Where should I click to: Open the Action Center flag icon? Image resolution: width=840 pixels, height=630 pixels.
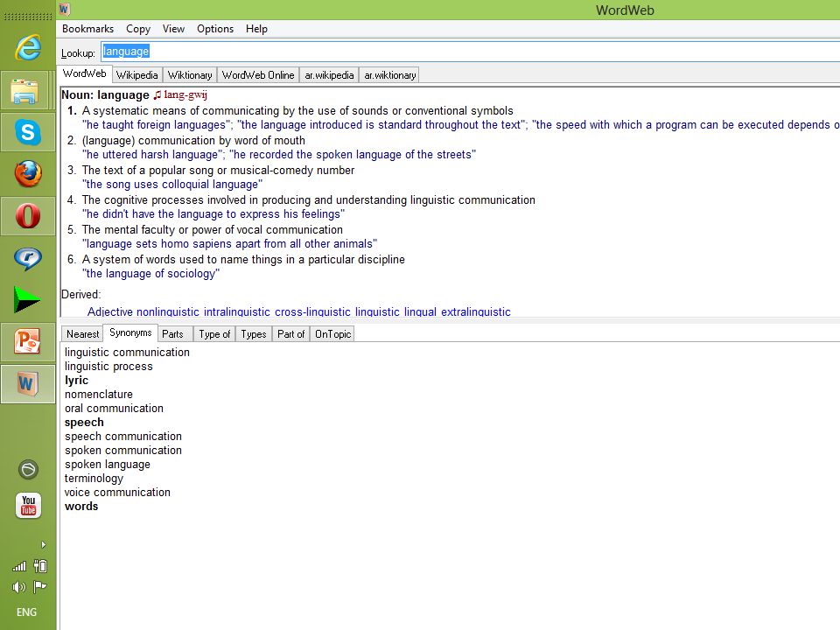pyautogui.click(x=40, y=587)
